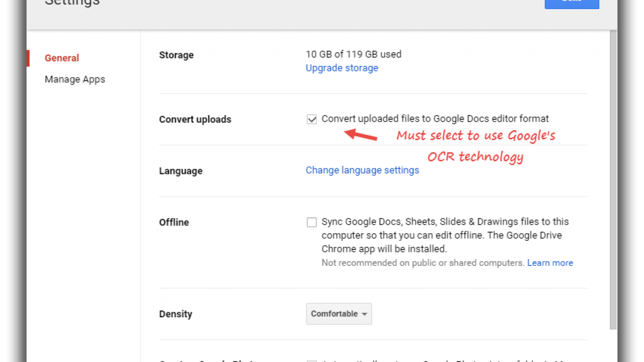Uncheck Convert uploaded files to Google Docs format
Screen dimensions: 644x362
point(311,119)
